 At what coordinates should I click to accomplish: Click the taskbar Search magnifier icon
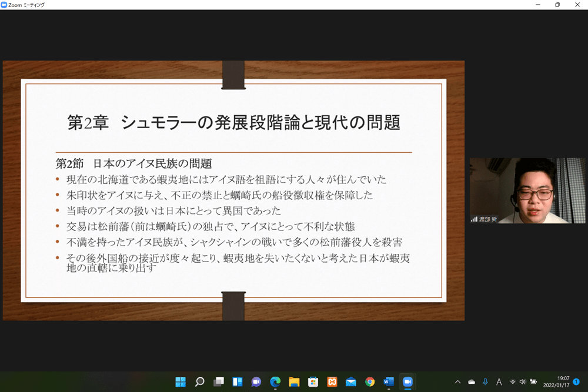199,382
